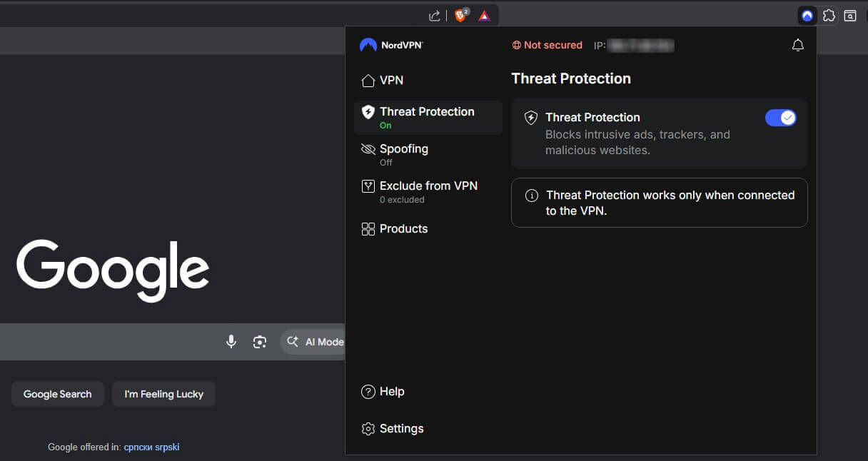Switch Google to srpski language link
Viewport: 868px width, 461px height.
[167, 447]
